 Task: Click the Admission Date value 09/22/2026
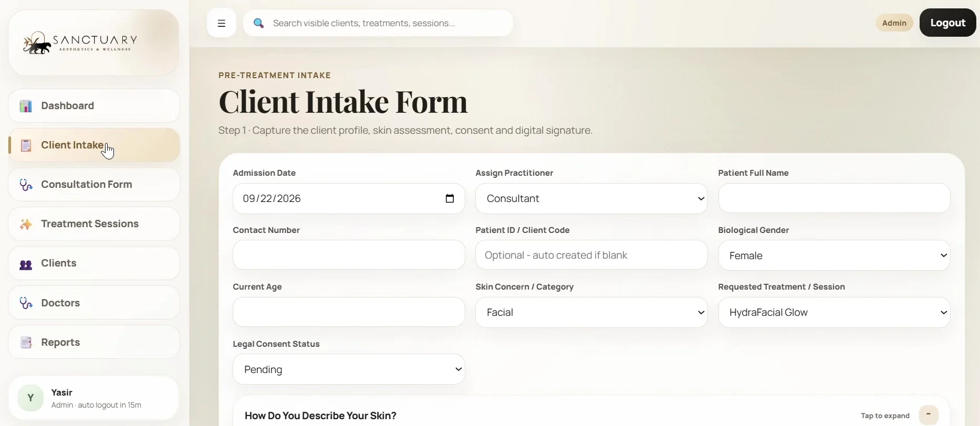[x=272, y=198]
